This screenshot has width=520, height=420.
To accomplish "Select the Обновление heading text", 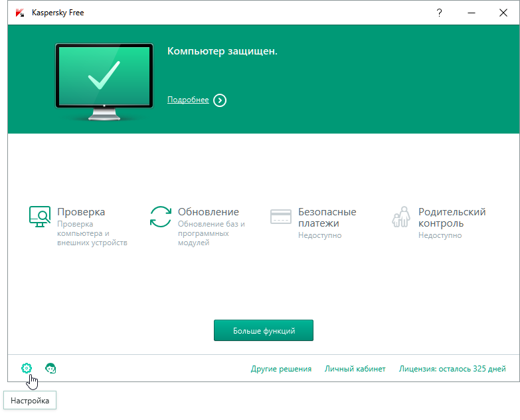I will [209, 211].
